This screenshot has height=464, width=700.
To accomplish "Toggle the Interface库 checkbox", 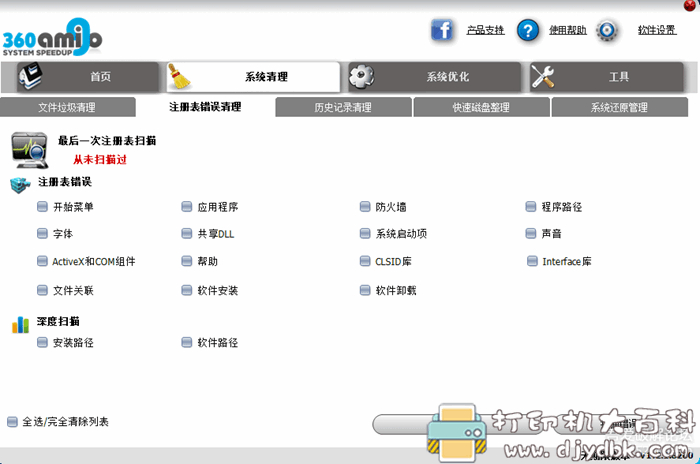I will [532, 261].
